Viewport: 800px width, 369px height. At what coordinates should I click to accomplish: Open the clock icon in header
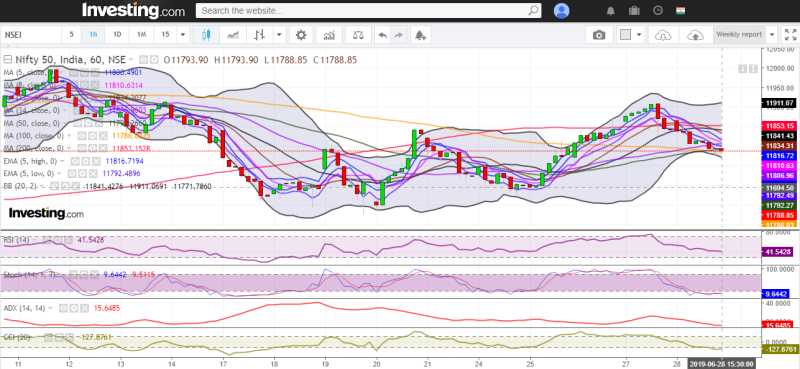tap(658, 10)
